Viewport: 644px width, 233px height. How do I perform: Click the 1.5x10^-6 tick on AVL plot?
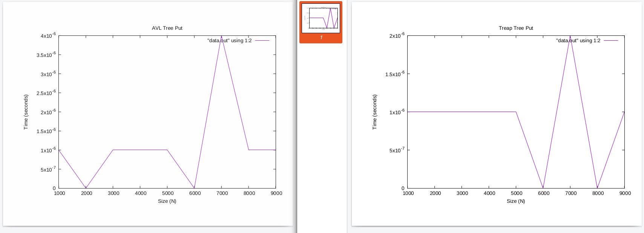(x=46, y=131)
